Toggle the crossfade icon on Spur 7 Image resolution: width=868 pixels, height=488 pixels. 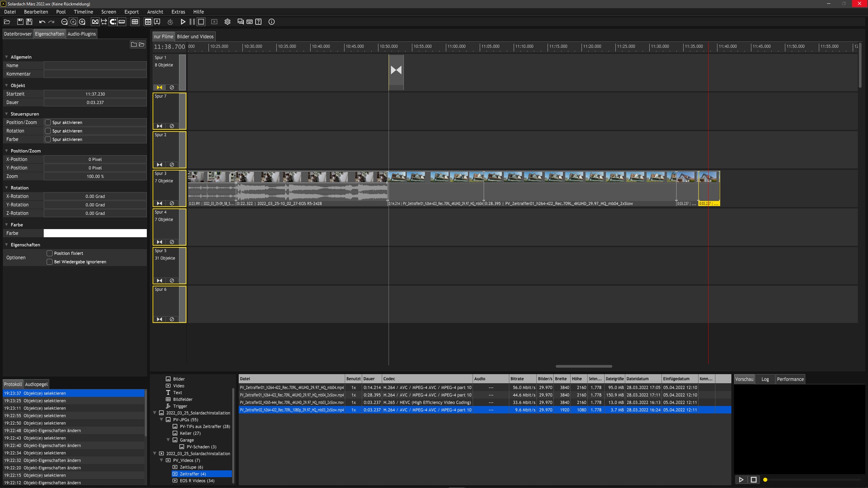159,126
